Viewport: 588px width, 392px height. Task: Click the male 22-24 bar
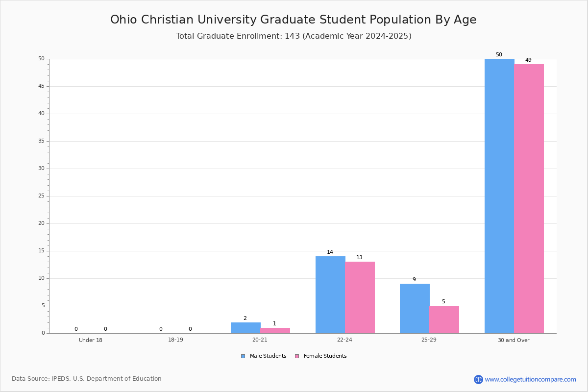click(330, 295)
